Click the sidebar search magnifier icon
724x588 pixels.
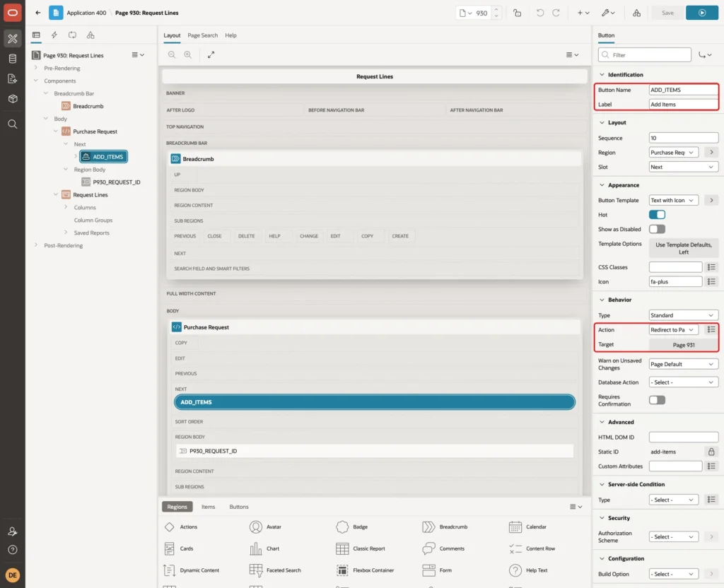(13, 124)
